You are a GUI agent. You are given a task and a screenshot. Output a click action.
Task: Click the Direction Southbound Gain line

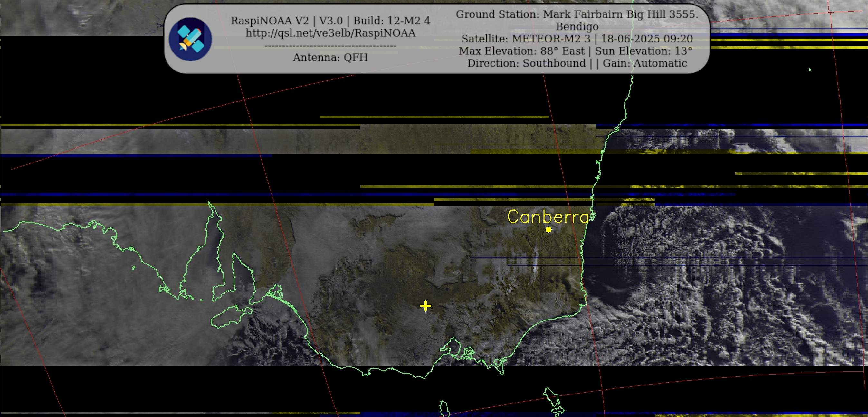point(577,63)
